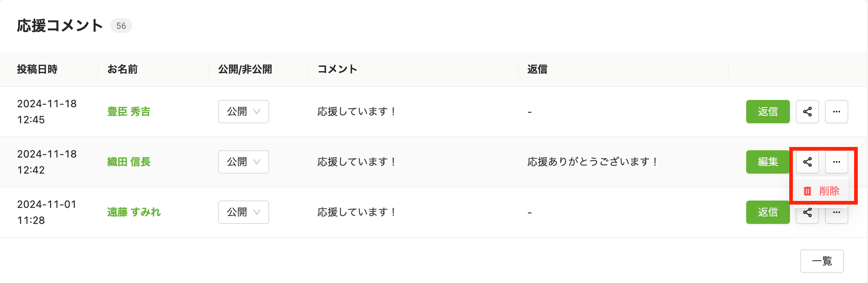Reply to 遠藤 すみれ with 返信 button
This screenshot has height=283, width=868.
click(x=768, y=212)
